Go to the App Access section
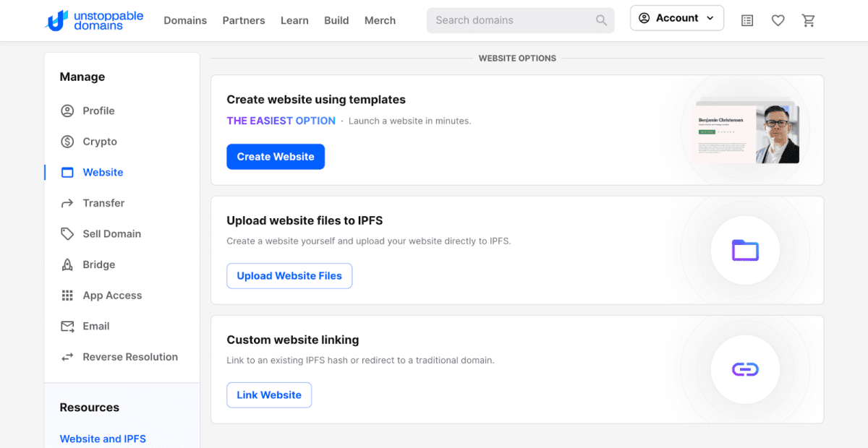Screen dimensions: 868x448 coord(112,296)
